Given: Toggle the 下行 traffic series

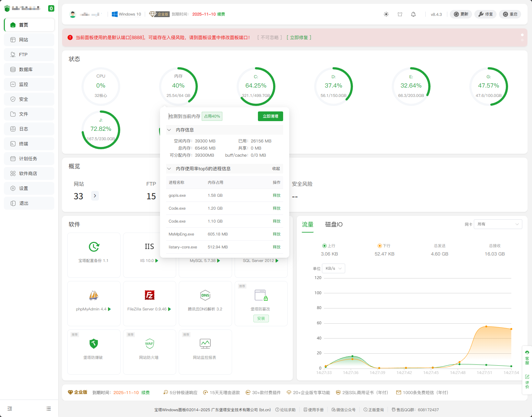Looking at the screenshot, I should point(384,246).
